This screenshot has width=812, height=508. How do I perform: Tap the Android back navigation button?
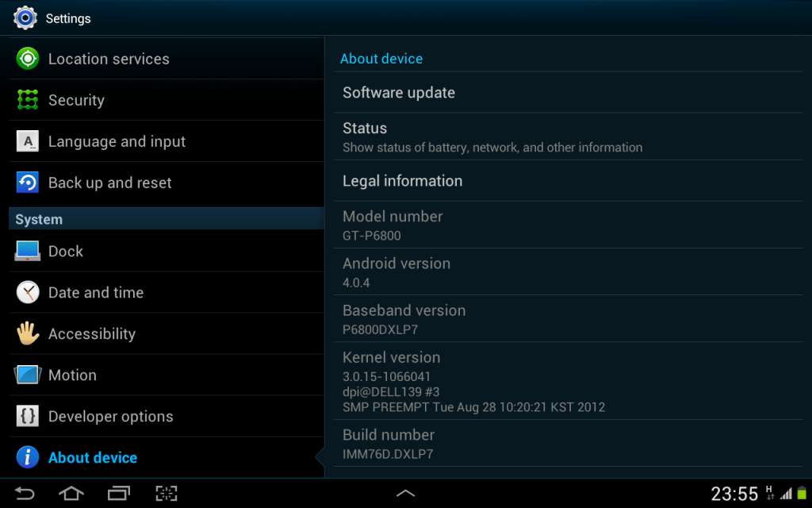pyautogui.click(x=25, y=493)
